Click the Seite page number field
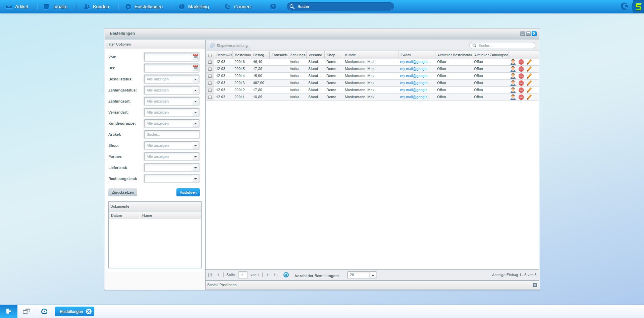This screenshot has height=318, width=644. pos(243,275)
